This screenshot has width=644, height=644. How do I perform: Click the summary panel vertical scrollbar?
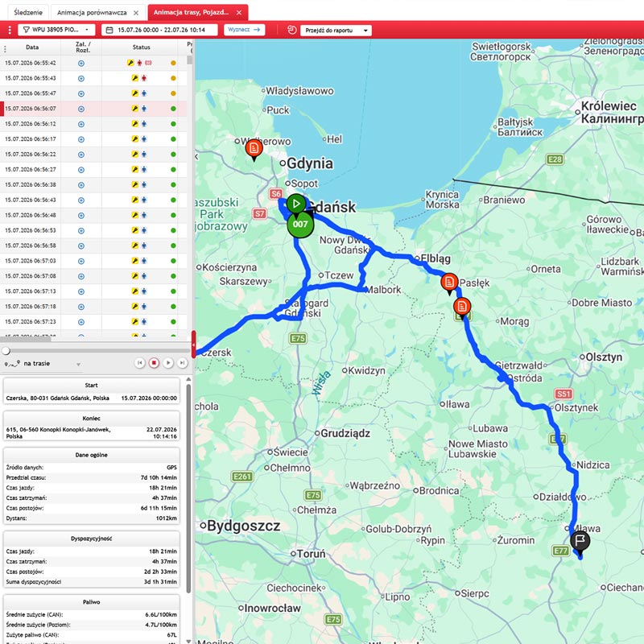point(188,489)
